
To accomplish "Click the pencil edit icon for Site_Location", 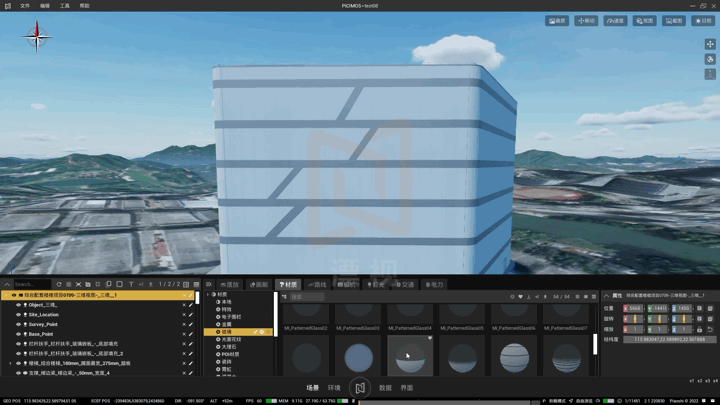I will (x=191, y=315).
